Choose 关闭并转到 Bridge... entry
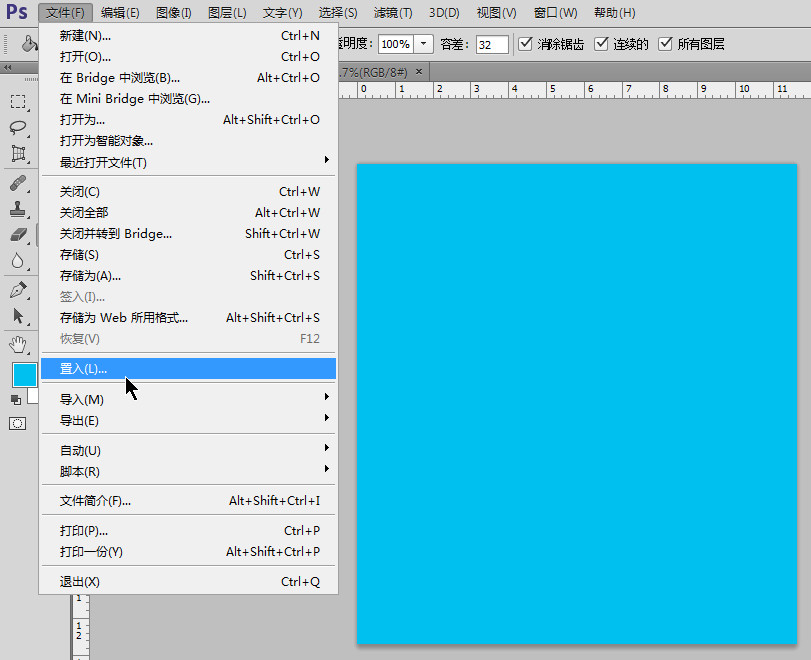Screen dimensions: 811x660 pos(188,234)
